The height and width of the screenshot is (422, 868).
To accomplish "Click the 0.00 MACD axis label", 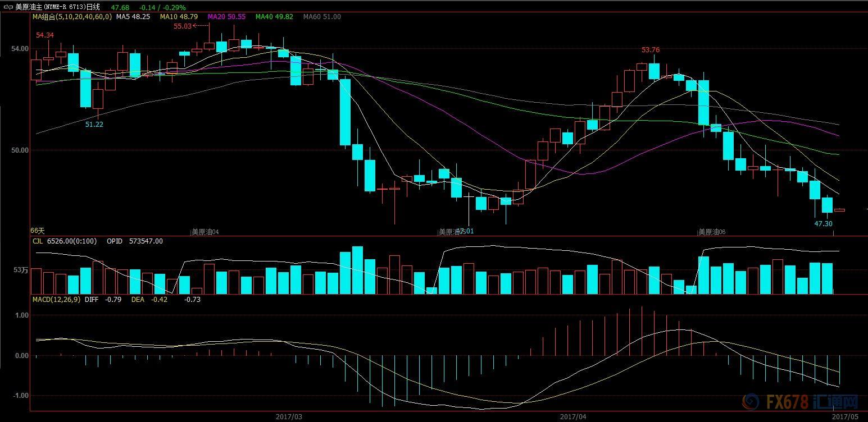I will (x=22, y=356).
